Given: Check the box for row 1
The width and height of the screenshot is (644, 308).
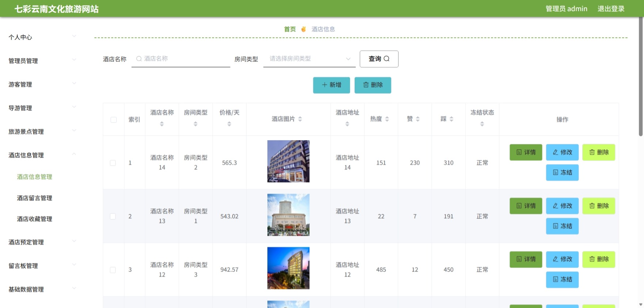Looking at the screenshot, I should pyautogui.click(x=113, y=163).
